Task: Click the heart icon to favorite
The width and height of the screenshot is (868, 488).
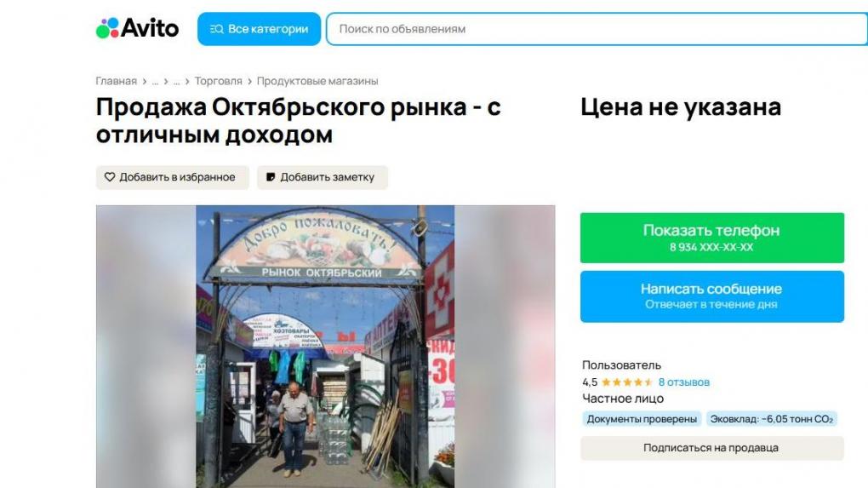Action: click(x=110, y=177)
